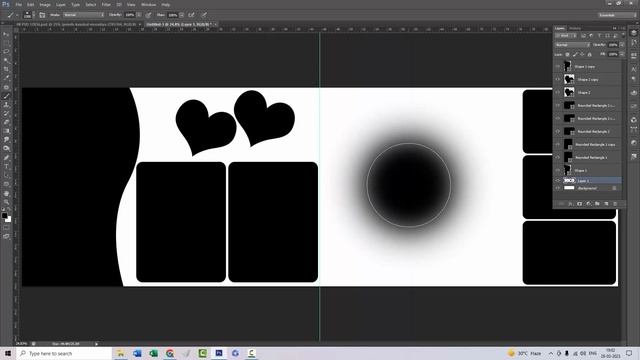This screenshot has width=640, height=360.
Task: Open File Explorer from taskbar
Action: 121,353
